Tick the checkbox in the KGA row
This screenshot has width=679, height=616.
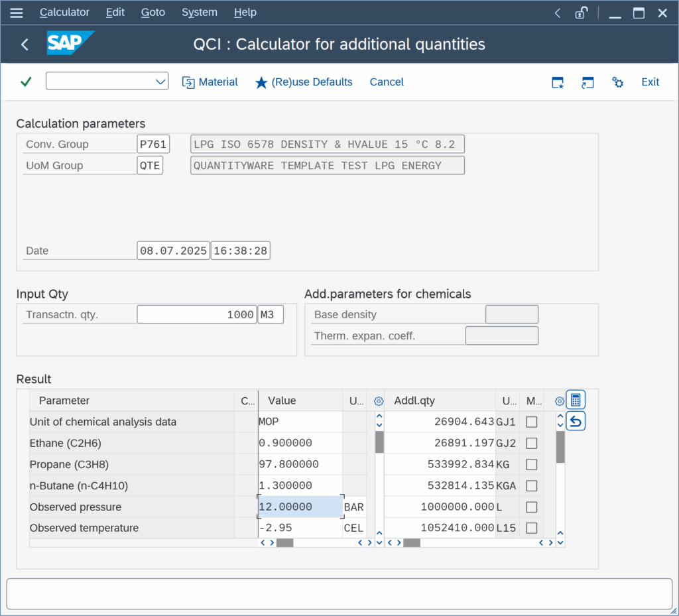click(x=531, y=485)
